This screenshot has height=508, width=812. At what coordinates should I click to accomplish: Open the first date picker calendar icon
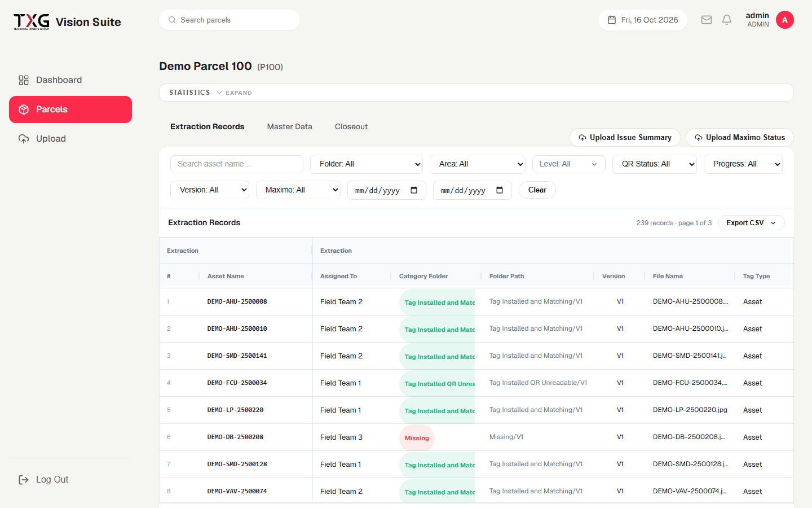coord(414,190)
